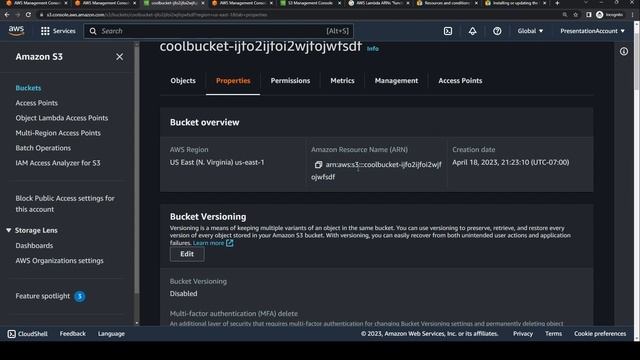The image size is (640, 360).
Task: Click the bucket ARN text
Action: coord(376,171)
